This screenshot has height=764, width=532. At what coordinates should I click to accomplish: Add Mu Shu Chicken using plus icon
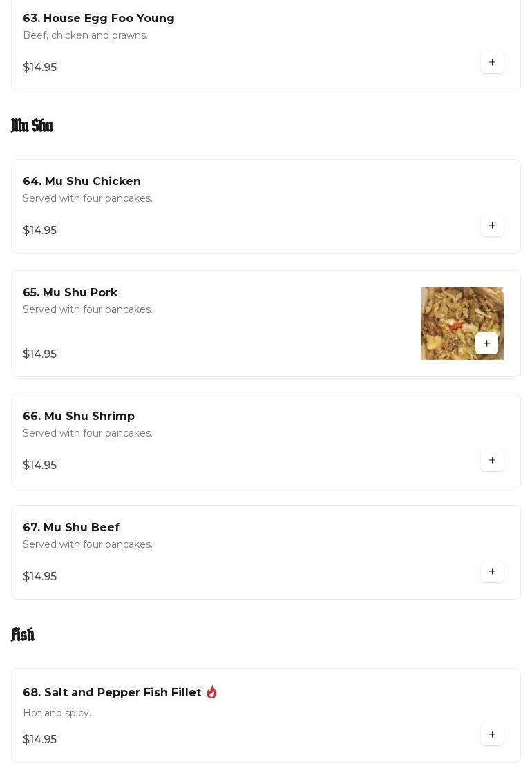coord(492,226)
